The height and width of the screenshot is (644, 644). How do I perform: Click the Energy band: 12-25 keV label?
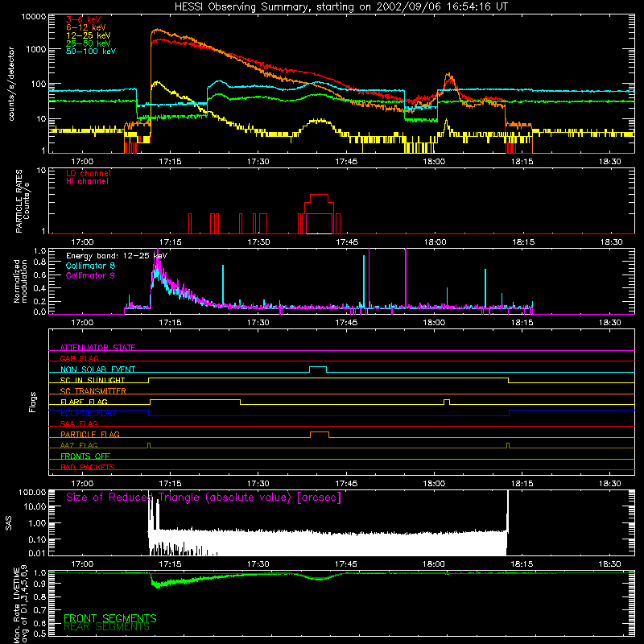coord(117,256)
